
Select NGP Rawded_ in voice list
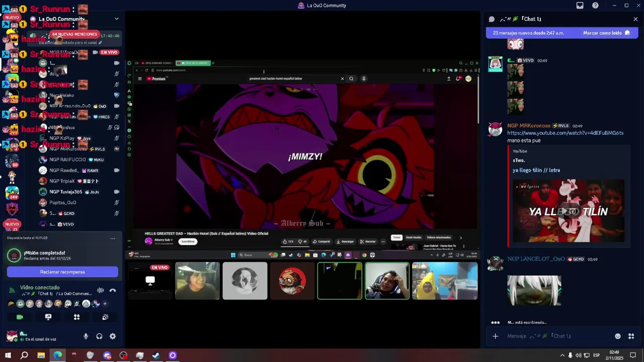79,170
